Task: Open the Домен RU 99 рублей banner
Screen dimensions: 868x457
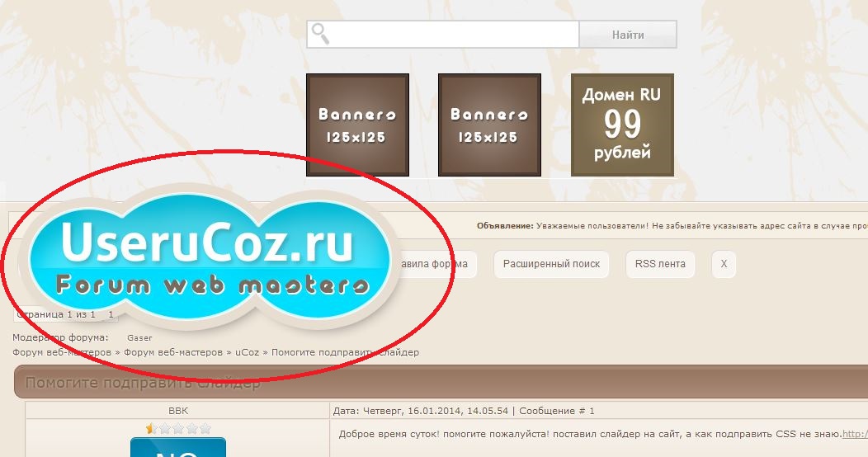Action: click(622, 125)
